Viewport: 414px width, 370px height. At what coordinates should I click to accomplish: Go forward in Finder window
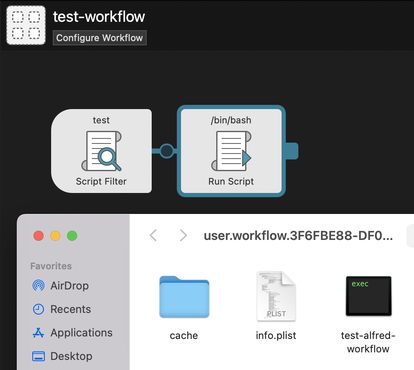(x=183, y=235)
